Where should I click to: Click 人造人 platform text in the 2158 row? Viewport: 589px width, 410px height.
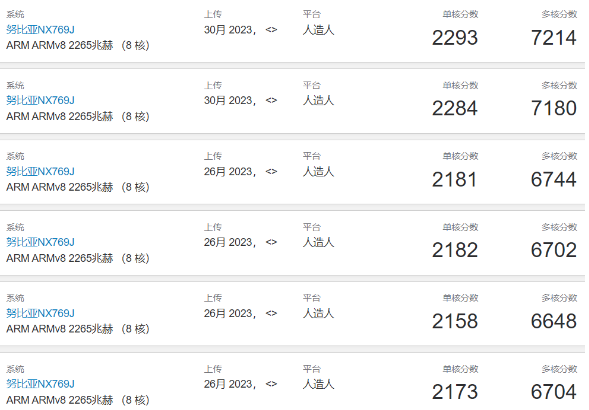(x=319, y=313)
